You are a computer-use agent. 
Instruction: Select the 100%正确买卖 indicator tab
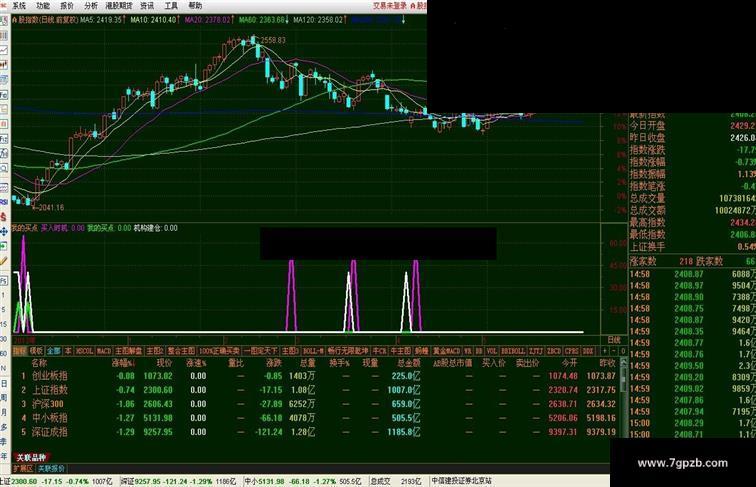point(219,351)
